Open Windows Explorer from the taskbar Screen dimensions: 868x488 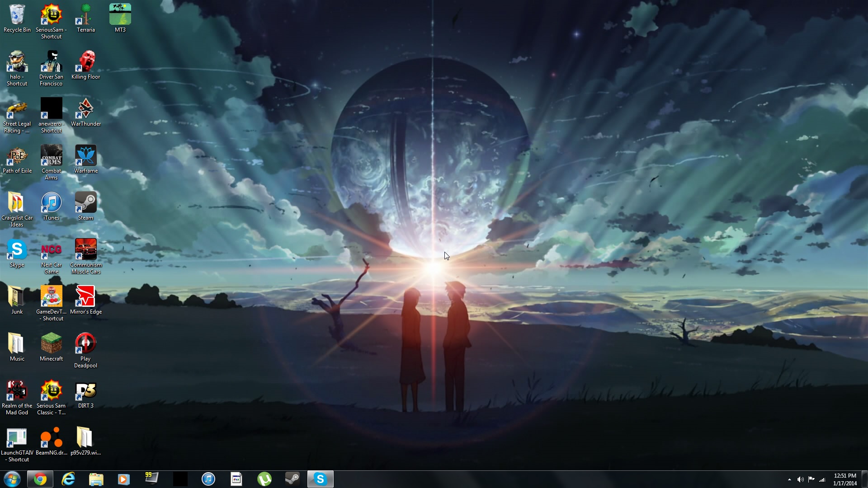(x=96, y=479)
